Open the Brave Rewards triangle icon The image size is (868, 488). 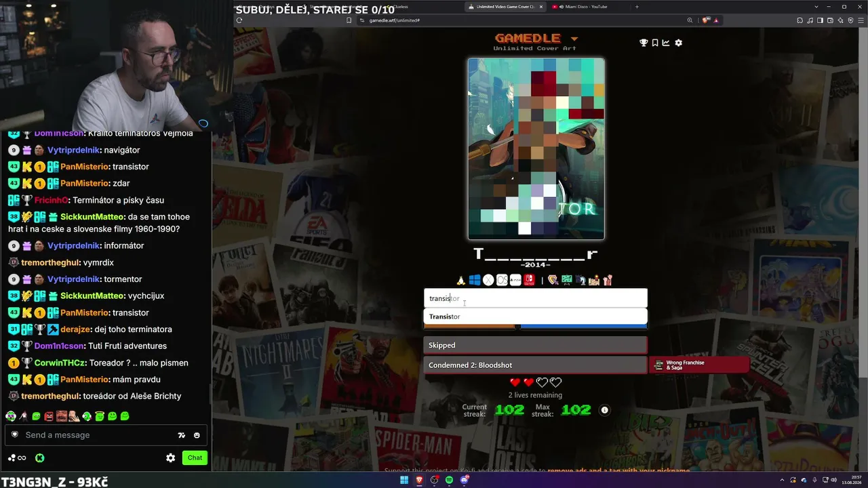(x=716, y=20)
